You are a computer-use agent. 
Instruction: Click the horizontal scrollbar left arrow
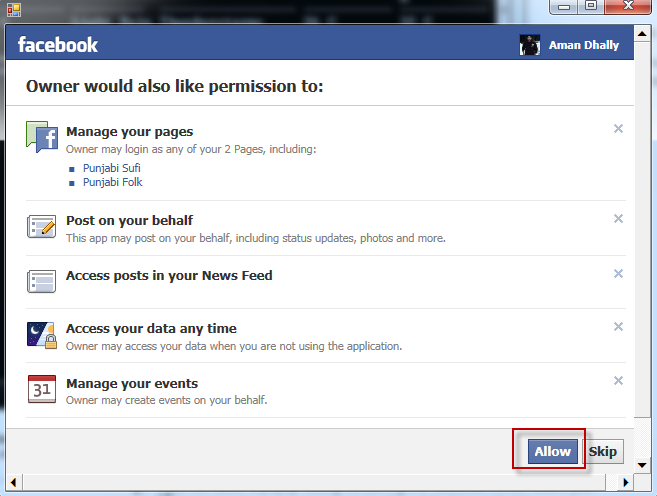tap(13, 483)
